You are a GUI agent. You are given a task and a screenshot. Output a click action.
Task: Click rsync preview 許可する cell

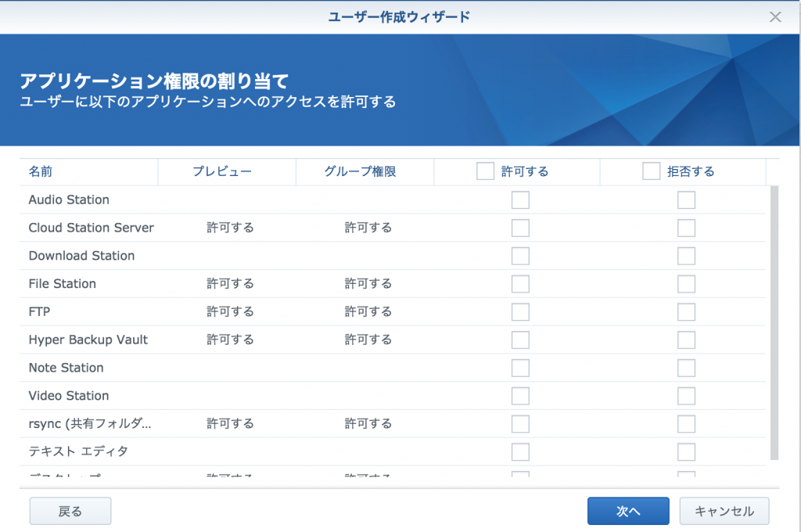pyautogui.click(x=230, y=424)
